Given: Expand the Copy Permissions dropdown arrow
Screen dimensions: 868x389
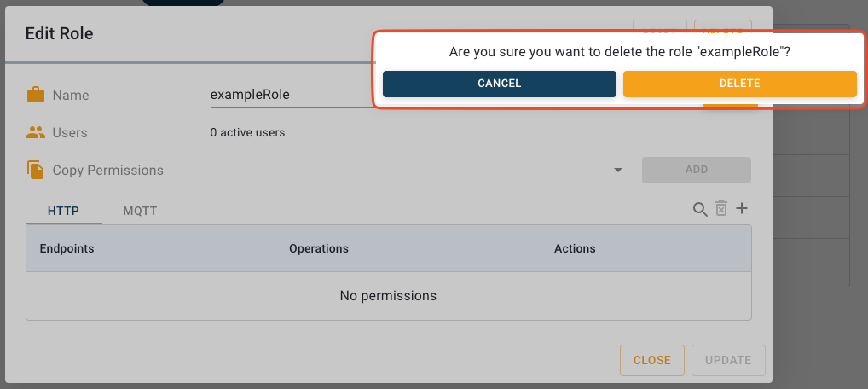Looking at the screenshot, I should coord(618,171).
